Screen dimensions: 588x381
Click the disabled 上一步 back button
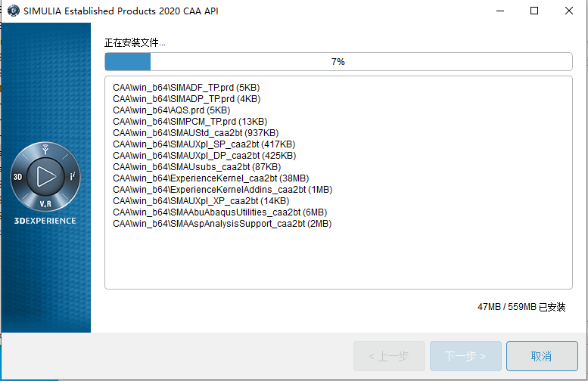click(389, 356)
